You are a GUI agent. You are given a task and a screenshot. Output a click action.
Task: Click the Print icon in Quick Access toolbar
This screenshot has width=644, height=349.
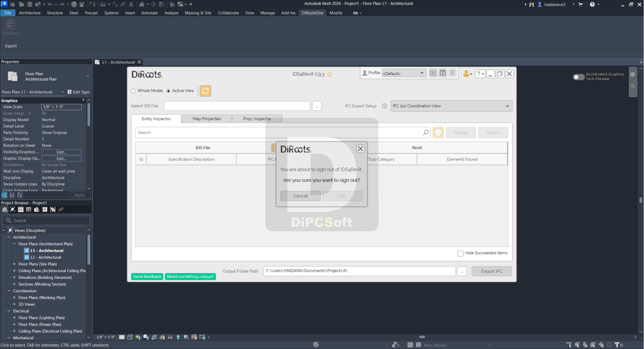click(74, 4)
